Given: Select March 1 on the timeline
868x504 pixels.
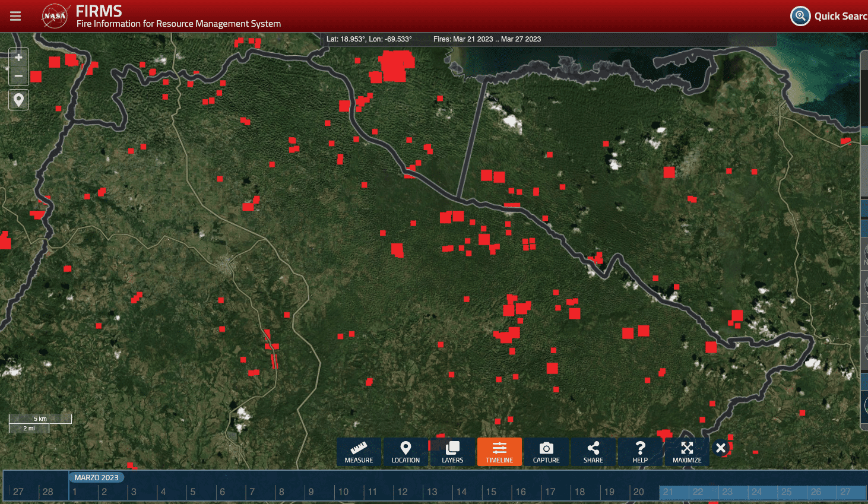Looking at the screenshot, I should pyautogui.click(x=75, y=492).
